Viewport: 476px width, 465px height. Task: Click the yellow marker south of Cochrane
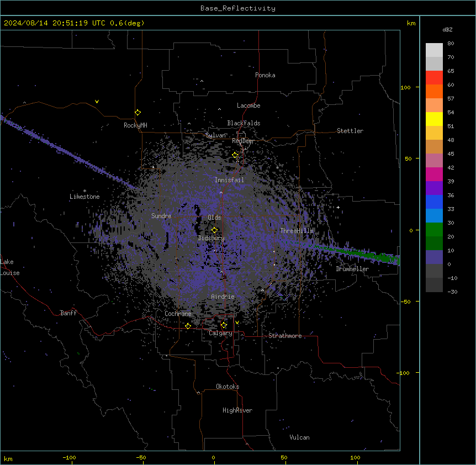pos(188,326)
